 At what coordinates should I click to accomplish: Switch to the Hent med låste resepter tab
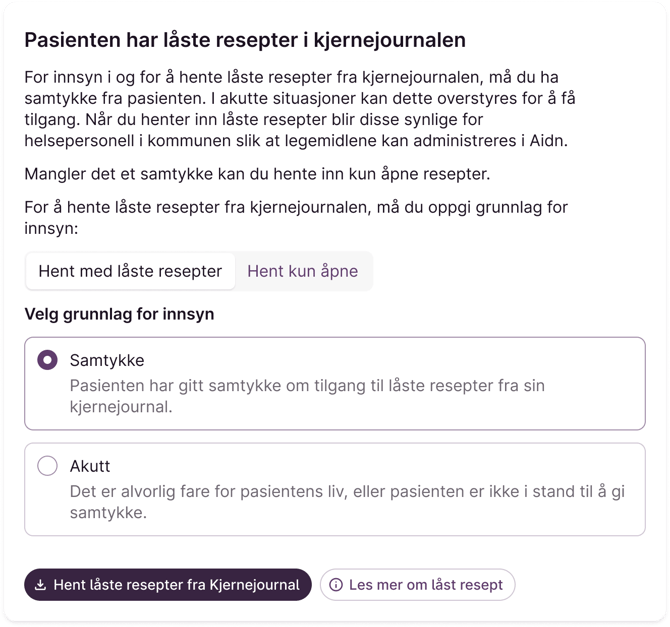click(x=130, y=271)
